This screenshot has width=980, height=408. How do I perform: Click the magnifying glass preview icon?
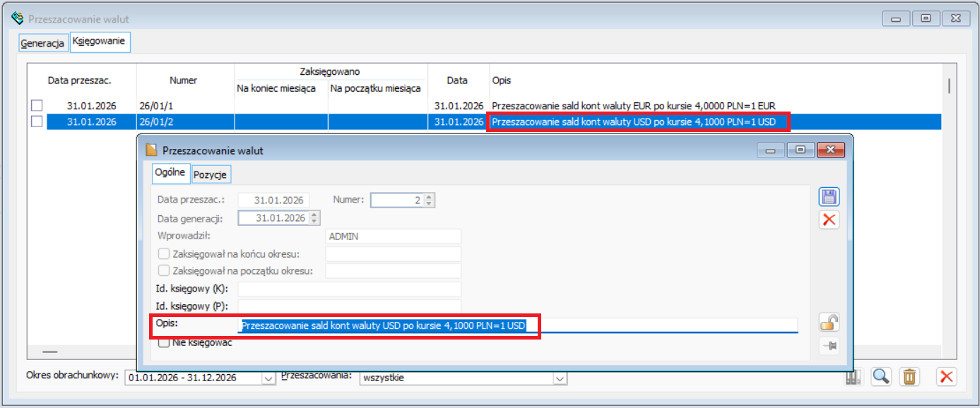coord(880,377)
